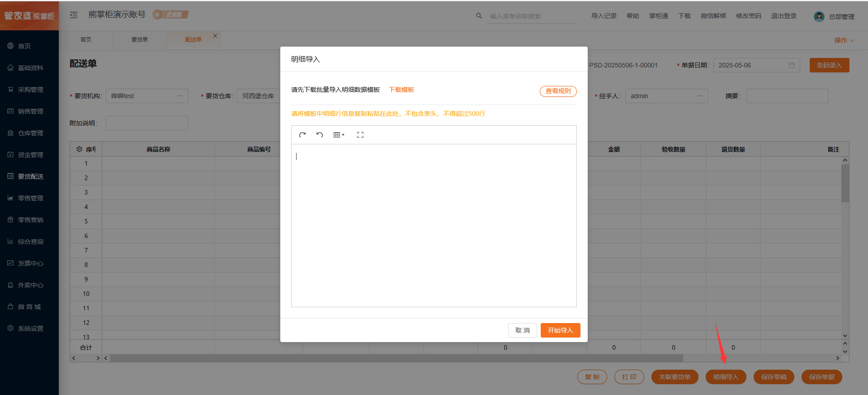Open 仓库管理 in the sidebar menu

[x=30, y=133]
